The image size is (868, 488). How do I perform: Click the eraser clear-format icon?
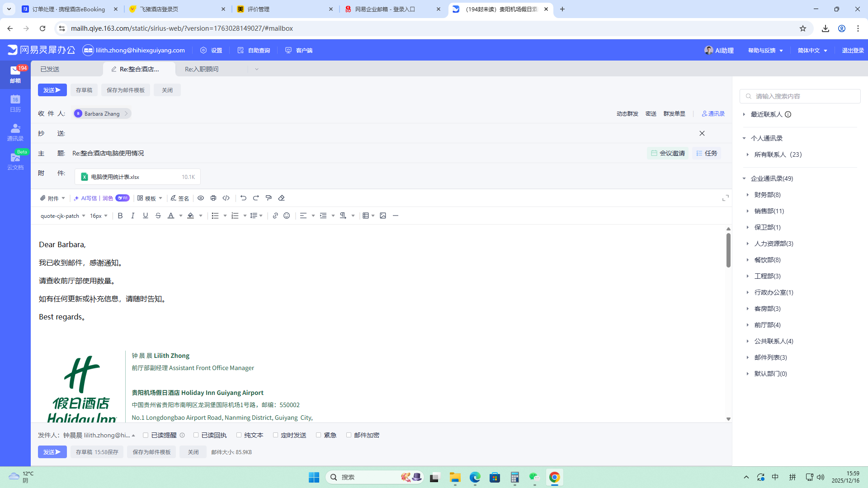(x=281, y=198)
